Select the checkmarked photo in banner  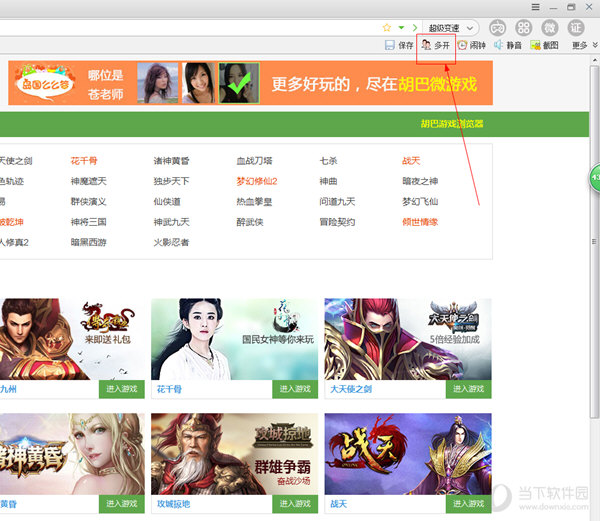[239, 83]
